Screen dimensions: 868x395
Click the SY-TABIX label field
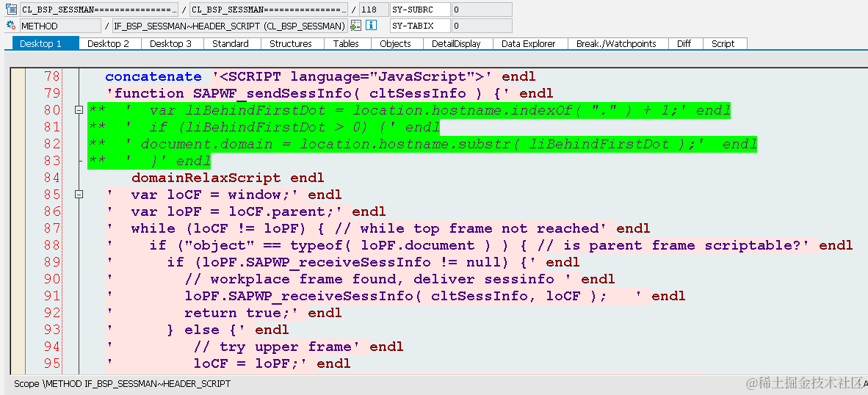point(420,26)
